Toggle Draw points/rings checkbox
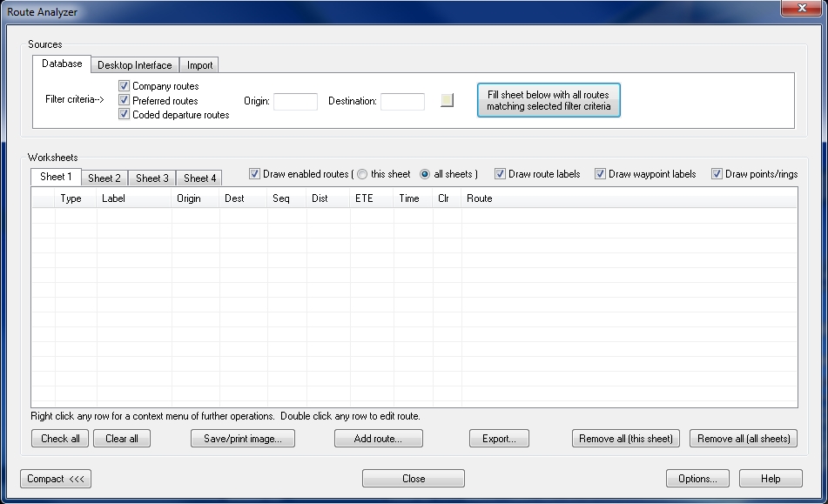 pos(717,173)
